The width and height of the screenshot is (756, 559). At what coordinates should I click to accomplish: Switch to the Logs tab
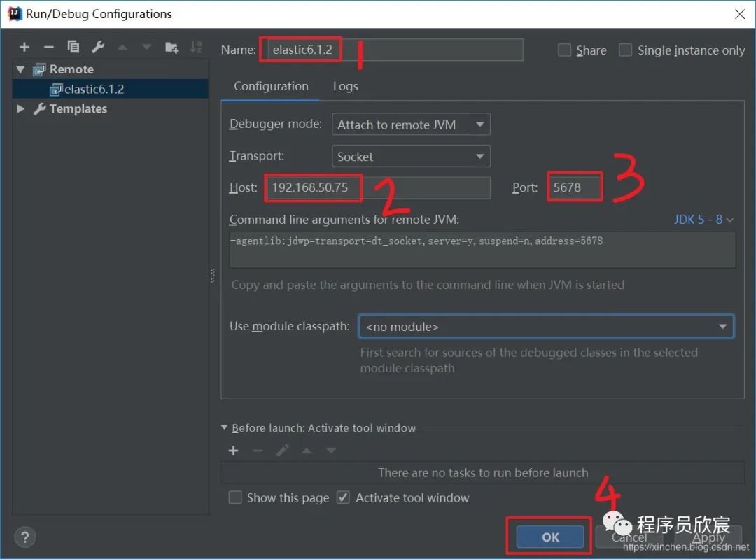[x=345, y=86]
